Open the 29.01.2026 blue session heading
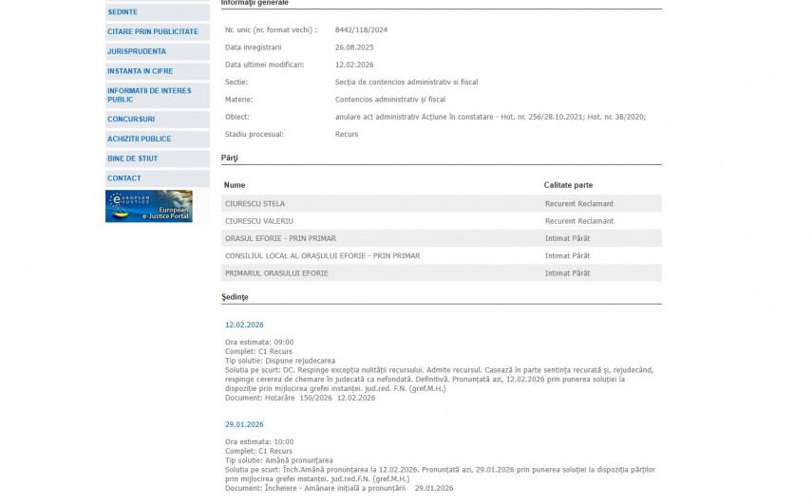The image size is (812, 504). point(244,424)
